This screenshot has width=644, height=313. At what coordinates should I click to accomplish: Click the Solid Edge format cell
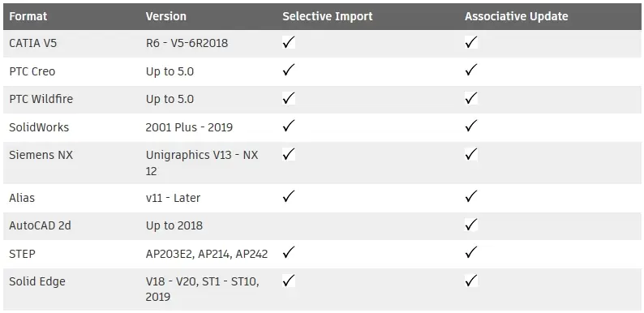coord(72,289)
